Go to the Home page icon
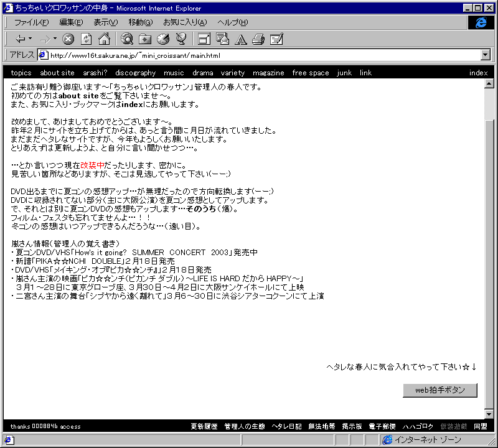 [104, 39]
